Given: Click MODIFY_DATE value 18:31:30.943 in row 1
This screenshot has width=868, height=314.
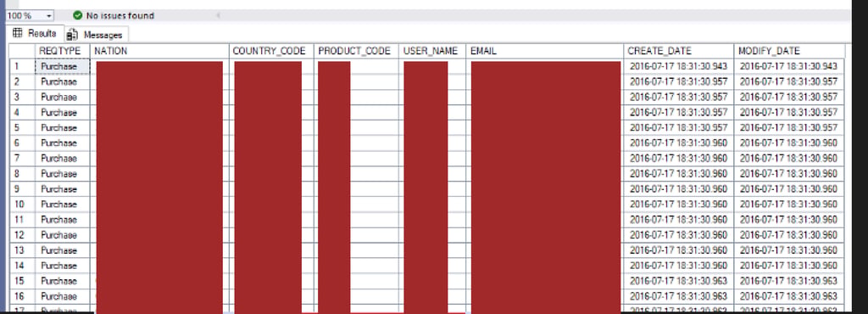Looking at the screenshot, I should [x=789, y=66].
